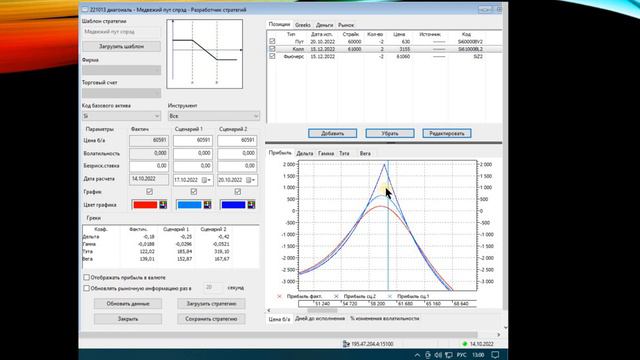
Task: Open the network icon in the system tray
Action: click(449, 355)
